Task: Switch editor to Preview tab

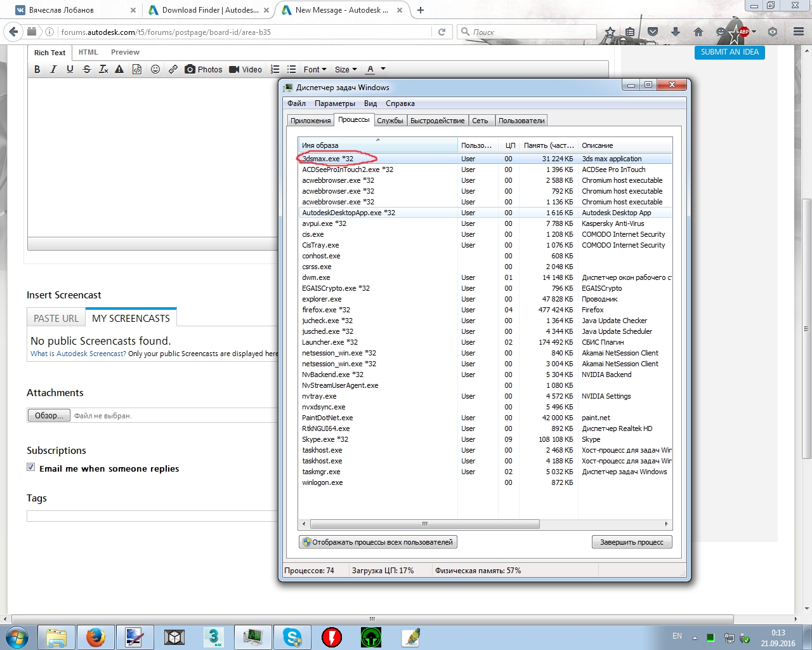Action: 125,52
